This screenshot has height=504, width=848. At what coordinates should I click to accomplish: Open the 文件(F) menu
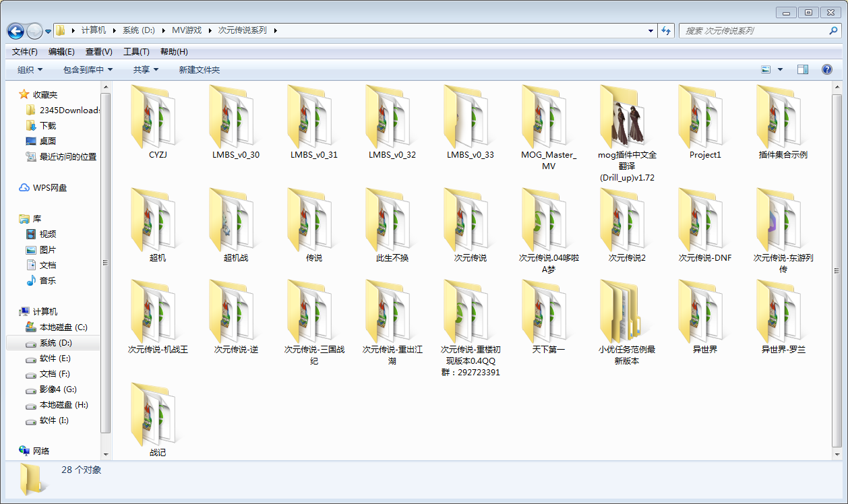pos(25,52)
